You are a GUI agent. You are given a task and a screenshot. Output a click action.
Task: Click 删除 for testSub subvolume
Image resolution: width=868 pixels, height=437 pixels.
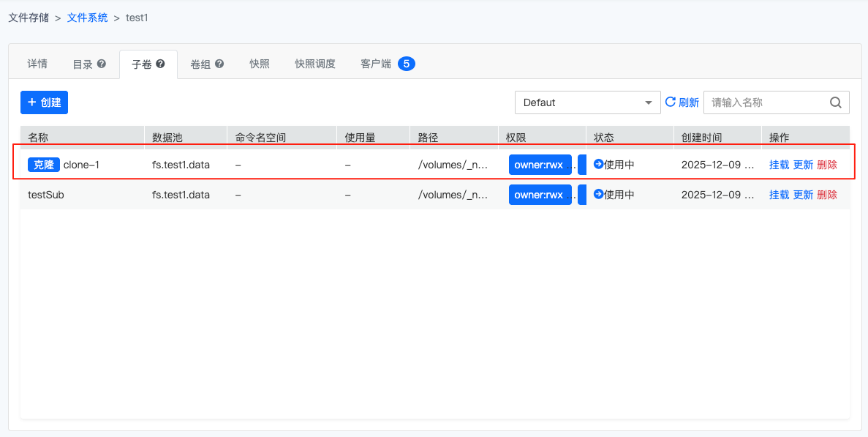tap(827, 195)
